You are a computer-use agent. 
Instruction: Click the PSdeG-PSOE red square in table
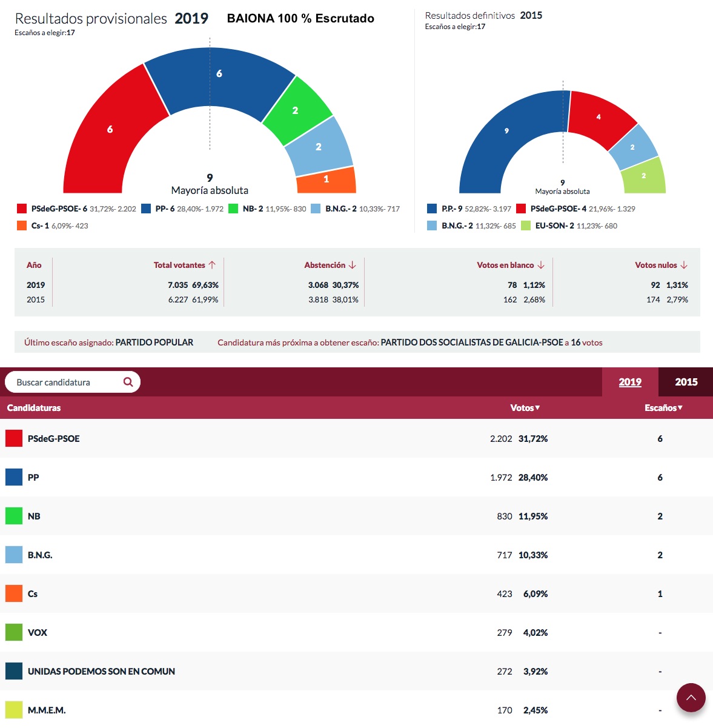(x=14, y=438)
